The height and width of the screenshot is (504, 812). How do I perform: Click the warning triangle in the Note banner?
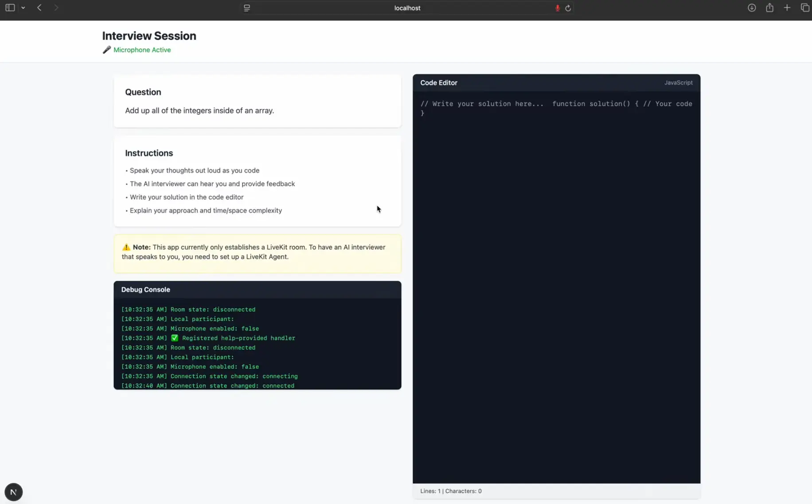click(x=125, y=247)
